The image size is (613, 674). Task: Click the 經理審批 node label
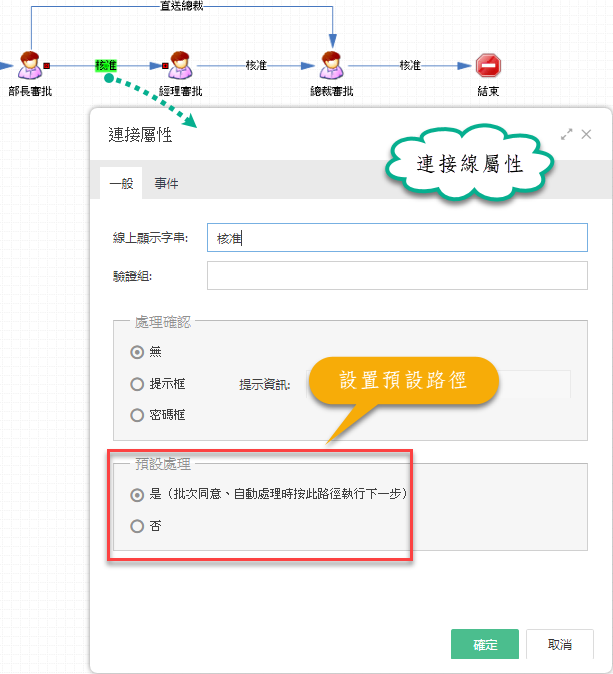pos(181,91)
